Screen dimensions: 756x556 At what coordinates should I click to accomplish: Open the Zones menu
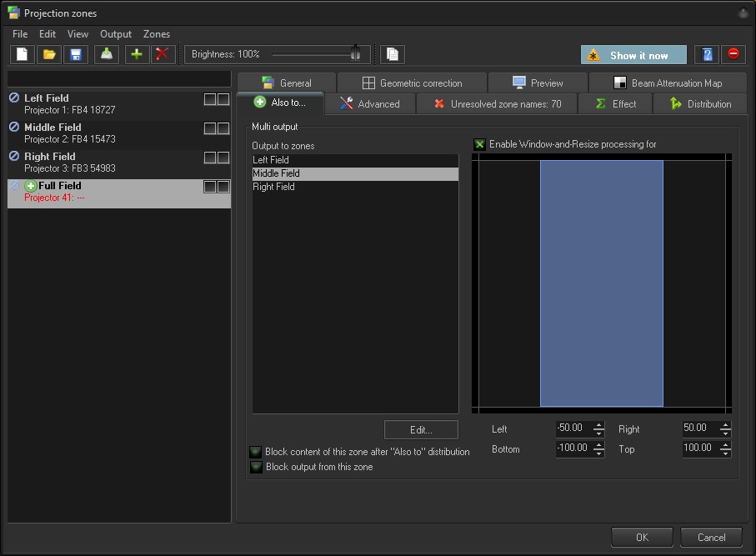(x=156, y=34)
